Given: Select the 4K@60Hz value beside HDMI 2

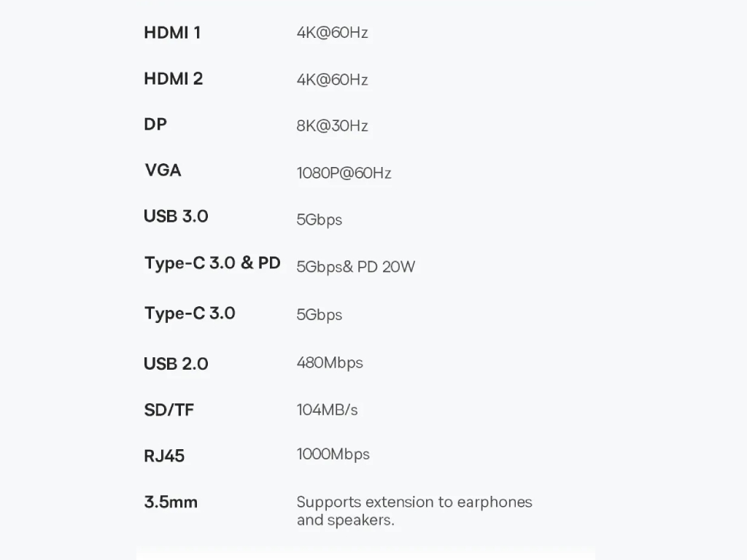Looking at the screenshot, I should click(332, 79).
